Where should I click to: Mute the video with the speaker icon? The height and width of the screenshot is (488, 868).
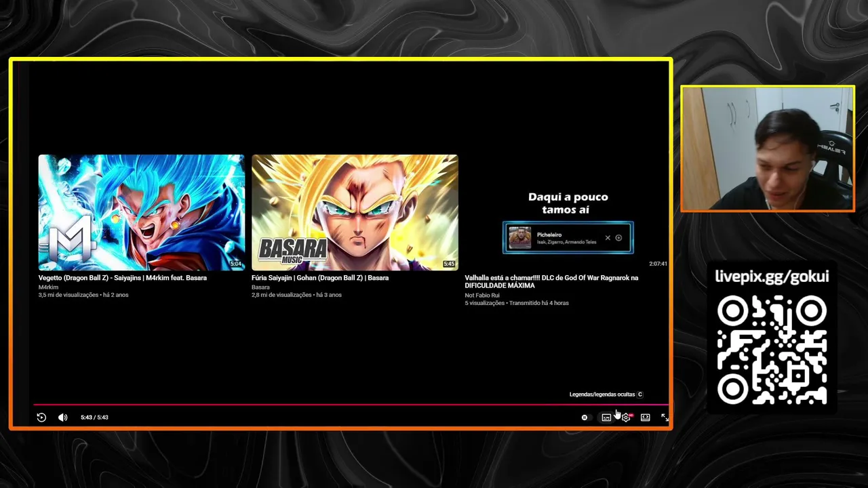click(x=62, y=418)
